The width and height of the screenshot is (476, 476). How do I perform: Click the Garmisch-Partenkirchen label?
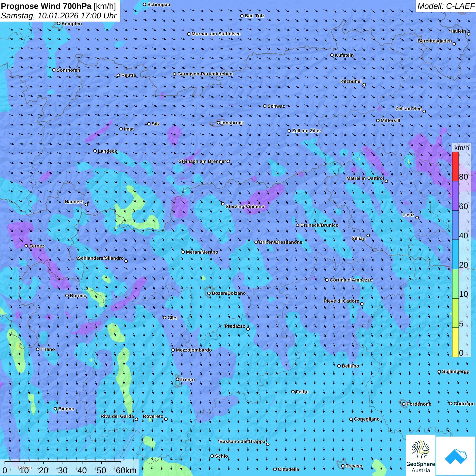tap(205, 74)
